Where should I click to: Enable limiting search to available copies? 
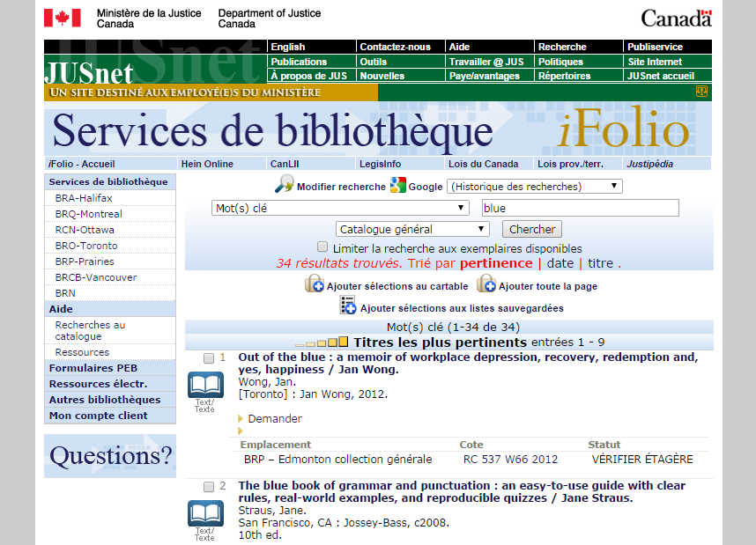click(x=322, y=247)
